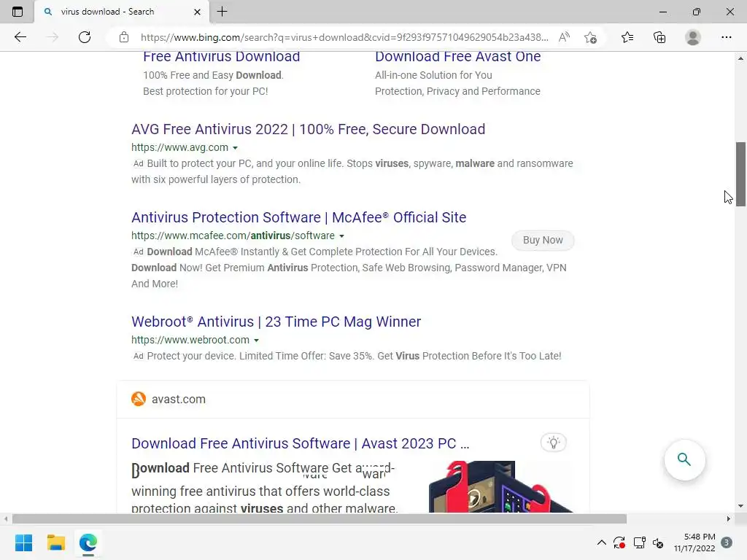Expand dropdown arrow next to avg.com URL
The image size is (747, 560).
(235, 148)
